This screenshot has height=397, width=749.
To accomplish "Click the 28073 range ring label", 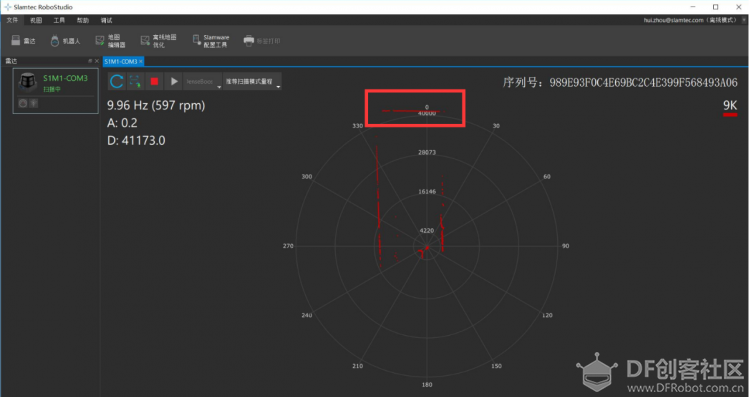I will coord(427,152).
